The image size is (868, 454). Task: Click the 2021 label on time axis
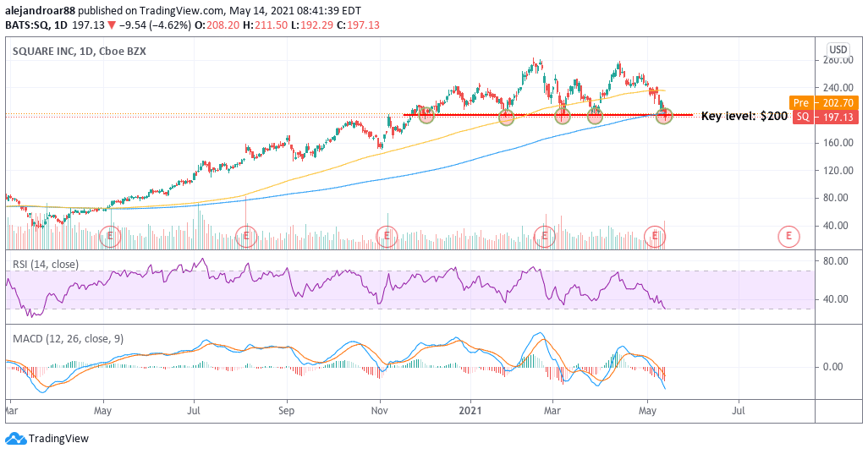tap(471, 410)
